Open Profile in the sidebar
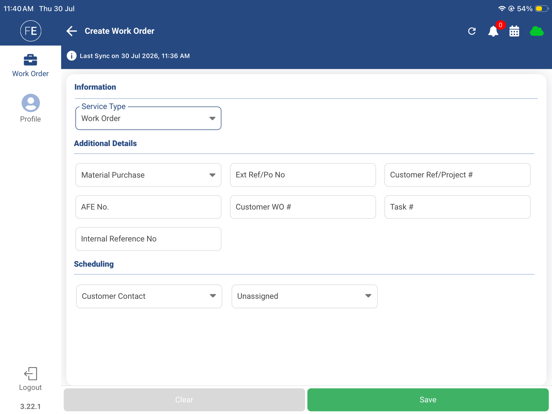 (31, 108)
